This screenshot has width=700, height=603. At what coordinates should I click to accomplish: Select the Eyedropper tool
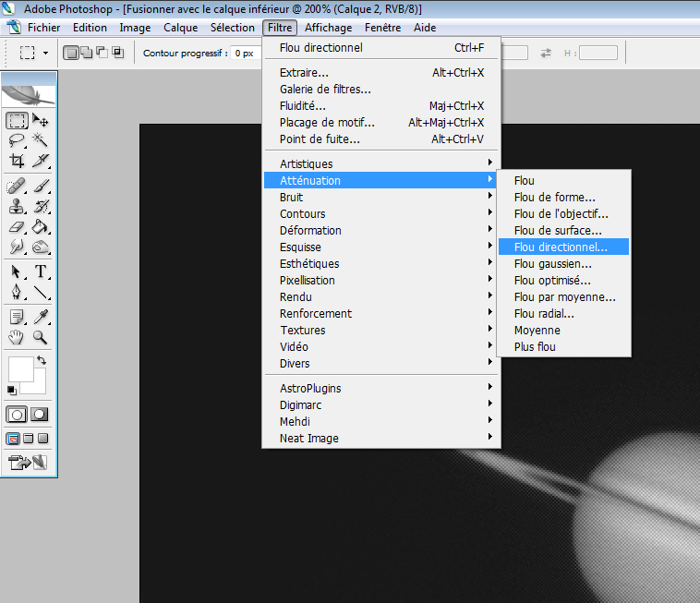pos(41,317)
